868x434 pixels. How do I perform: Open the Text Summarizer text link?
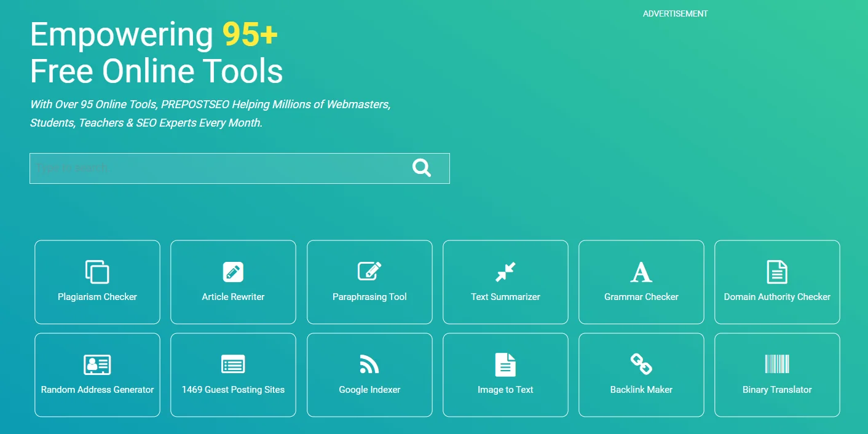click(x=505, y=297)
